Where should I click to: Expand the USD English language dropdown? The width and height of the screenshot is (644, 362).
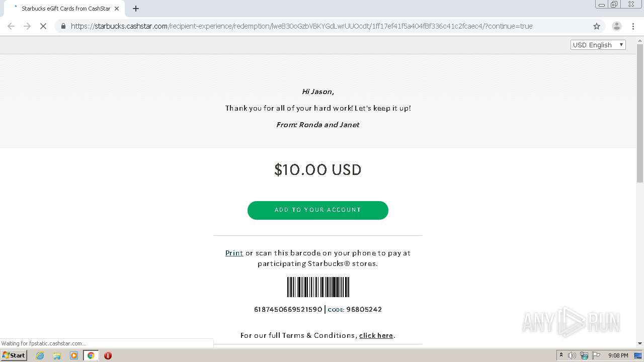pos(598,45)
